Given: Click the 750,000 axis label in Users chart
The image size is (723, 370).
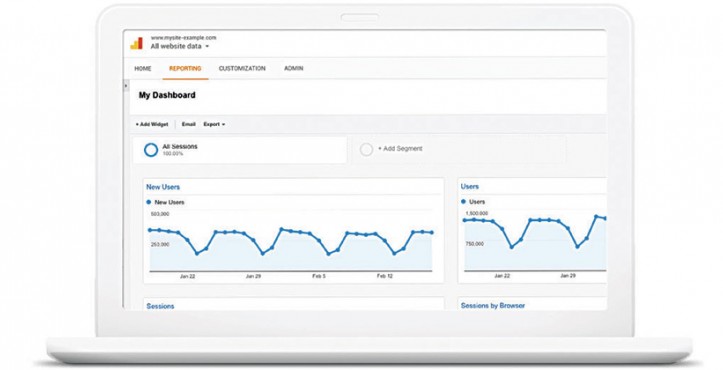Looking at the screenshot, I should 474,244.
